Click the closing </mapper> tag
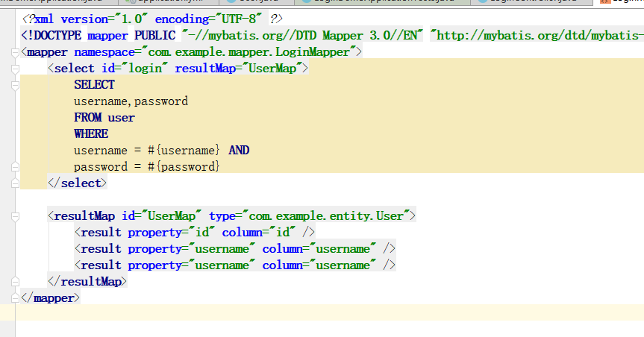This screenshot has height=337, width=644. 50,298
